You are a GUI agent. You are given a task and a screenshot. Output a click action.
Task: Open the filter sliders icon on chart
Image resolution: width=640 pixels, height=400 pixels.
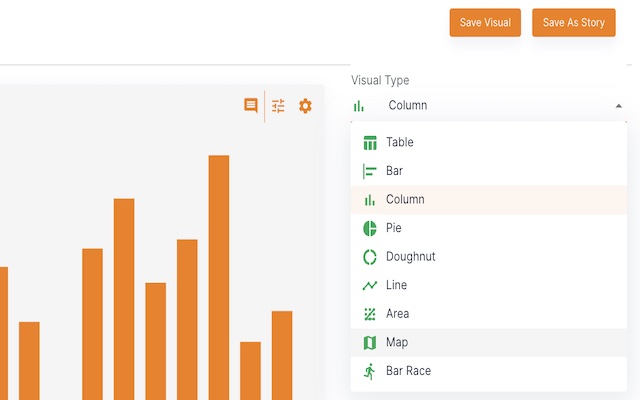278,106
